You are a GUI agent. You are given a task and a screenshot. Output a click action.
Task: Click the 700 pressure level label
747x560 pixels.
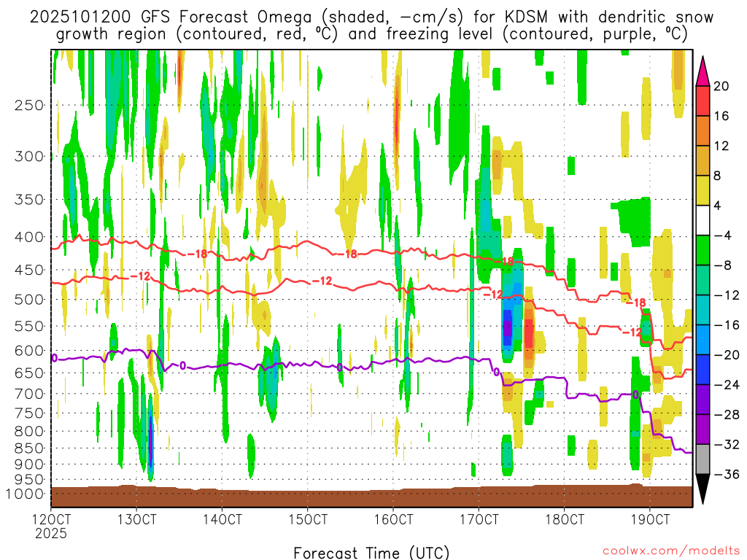click(x=29, y=394)
